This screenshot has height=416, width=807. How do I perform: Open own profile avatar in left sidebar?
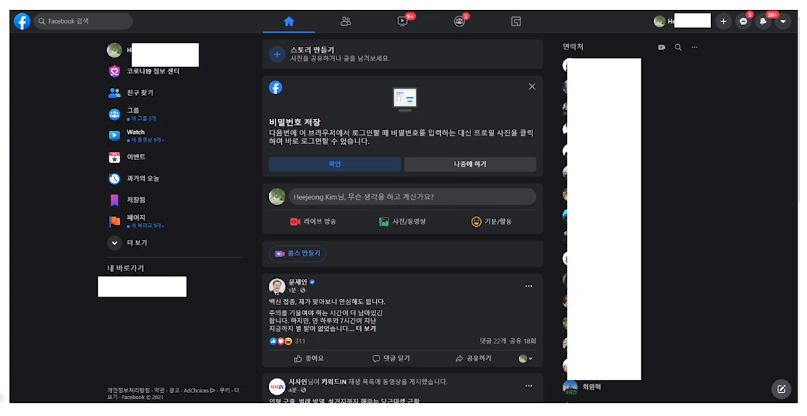(x=114, y=50)
